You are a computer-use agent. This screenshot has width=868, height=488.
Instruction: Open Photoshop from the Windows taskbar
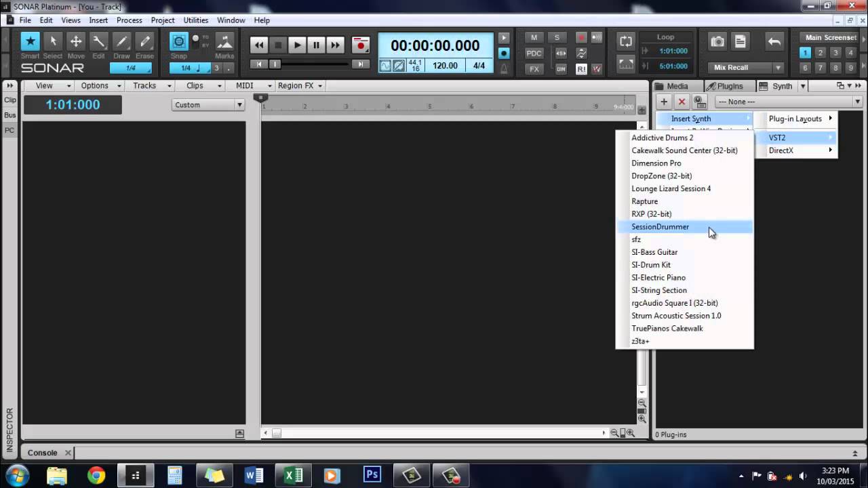[x=372, y=474]
